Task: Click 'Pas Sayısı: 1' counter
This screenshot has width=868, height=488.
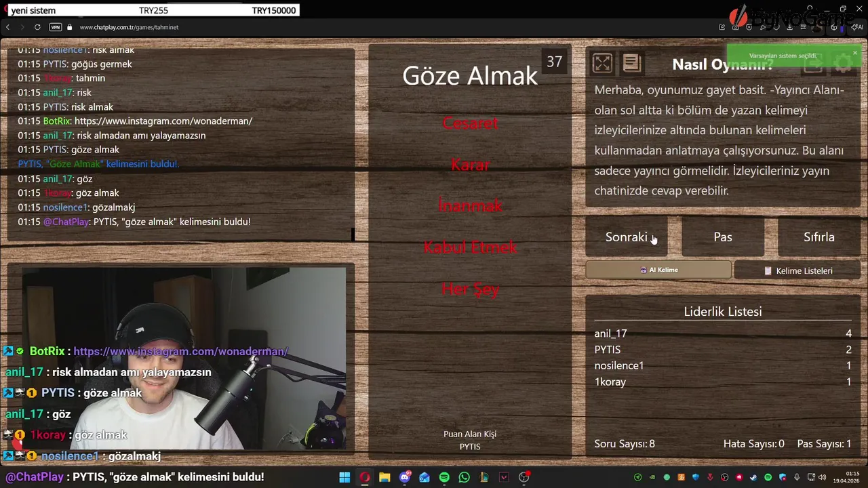Action: tap(824, 444)
